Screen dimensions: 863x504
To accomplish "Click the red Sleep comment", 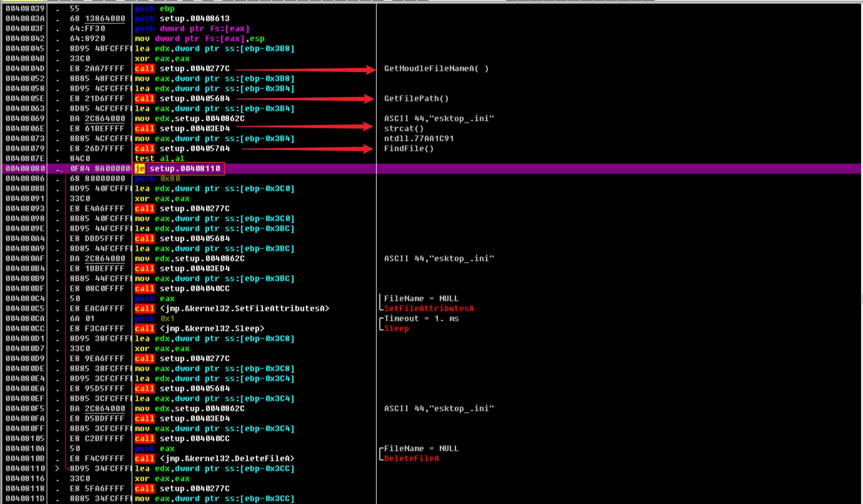I will pos(396,328).
